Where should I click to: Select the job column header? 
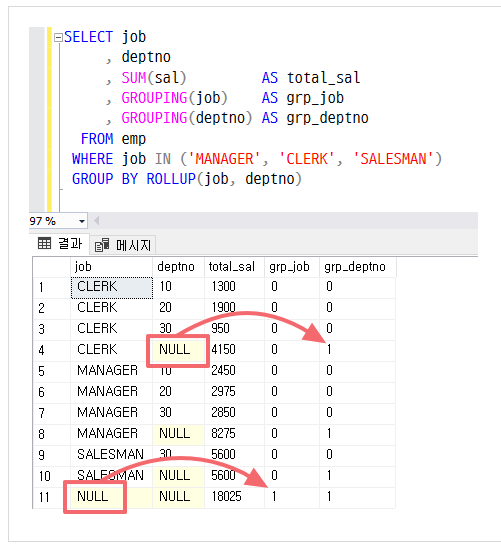coord(112,267)
